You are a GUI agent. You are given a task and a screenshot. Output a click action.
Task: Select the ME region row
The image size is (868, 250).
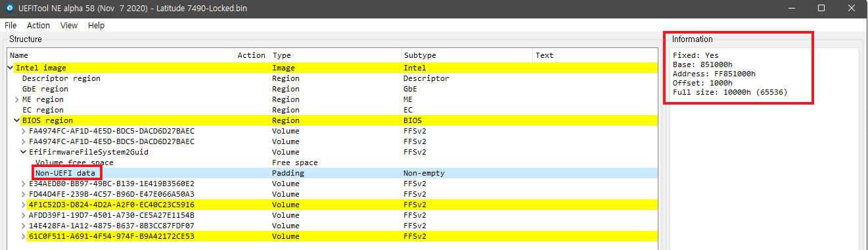pyautogui.click(x=332, y=99)
